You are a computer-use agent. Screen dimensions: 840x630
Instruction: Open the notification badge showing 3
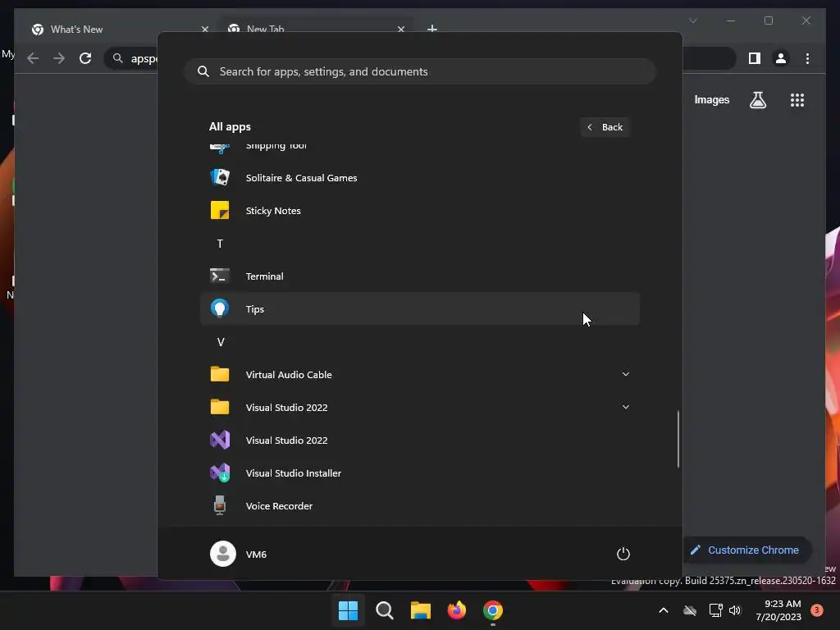click(817, 610)
